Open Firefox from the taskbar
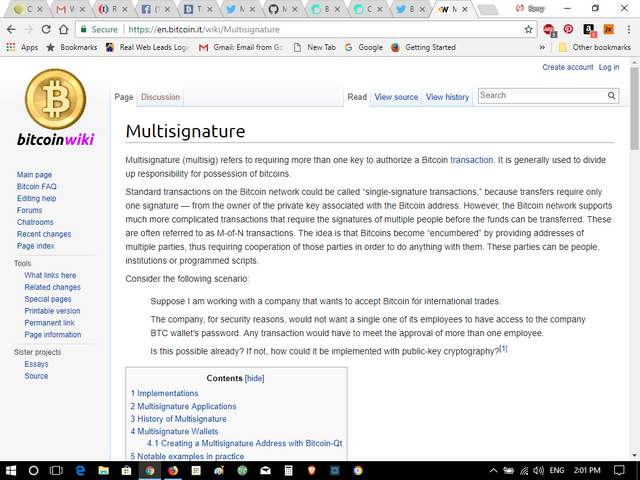 pos(173,471)
